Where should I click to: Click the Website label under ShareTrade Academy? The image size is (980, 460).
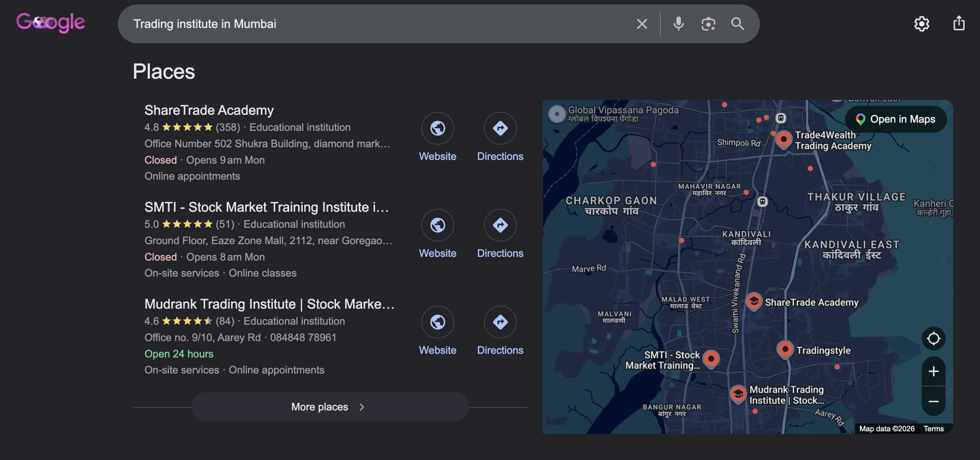point(438,156)
